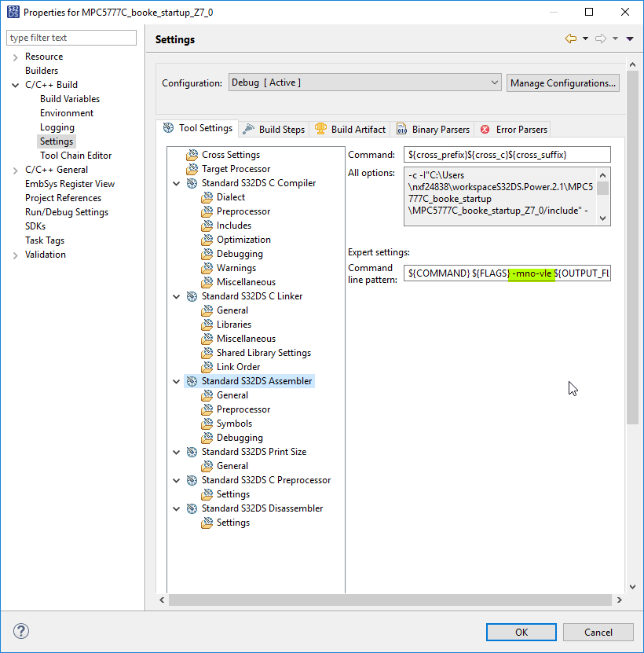Click the Standard S32DS Print Size tool icon
Screen dimensions: 644x653
[x=192, y=453]
